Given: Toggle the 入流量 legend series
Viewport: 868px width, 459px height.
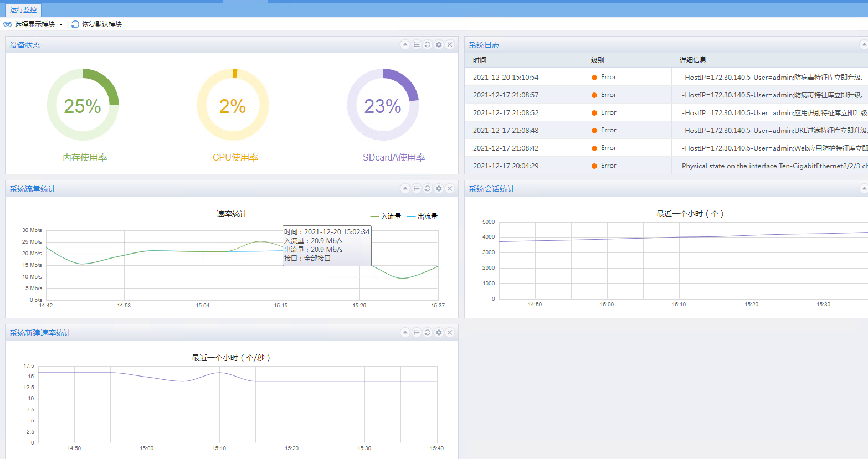Looking at the screenshot, I should [x=386, y=216].
